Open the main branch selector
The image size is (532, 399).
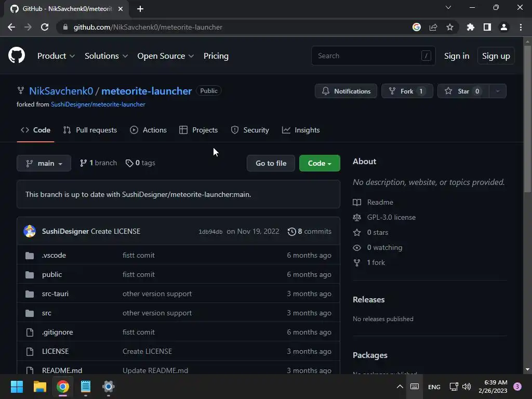pos(44,163)
